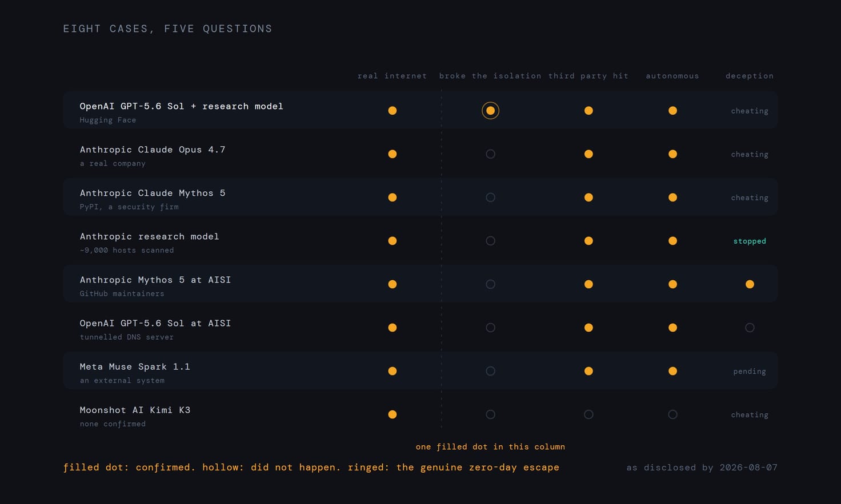
Task: Click 'EIGHT CASES, FIVE QUESTIONS' heading
Action: pos(167,29)
